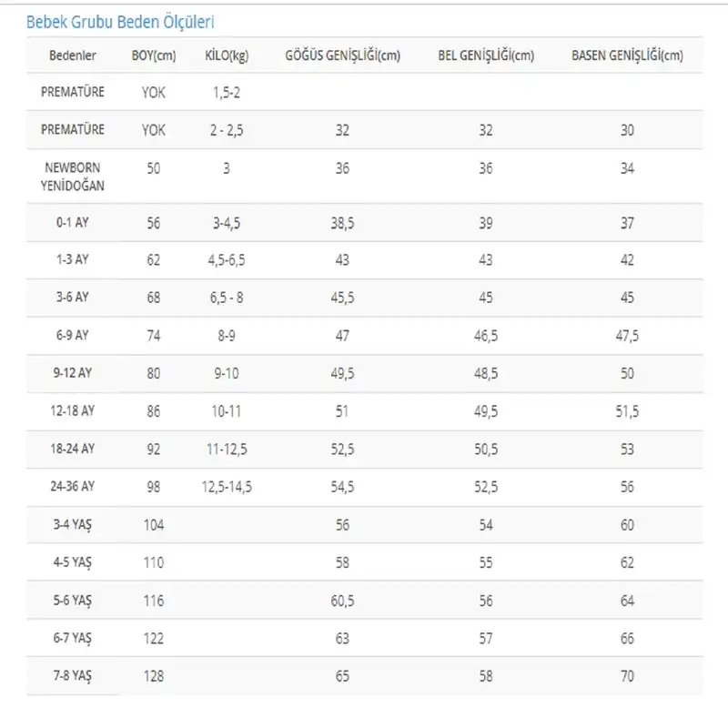Click the "24-36 AY" size row label
728x728 pixels.
point(73,487)
